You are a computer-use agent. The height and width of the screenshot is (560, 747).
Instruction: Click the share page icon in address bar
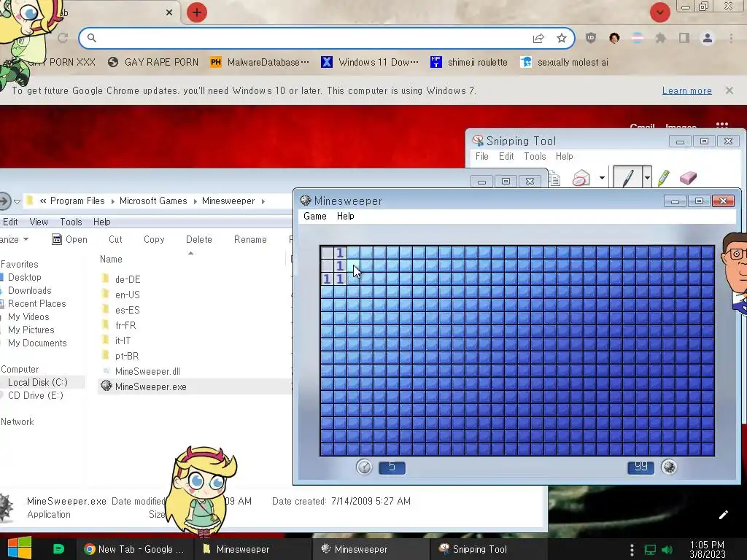[x=538, y=38]
